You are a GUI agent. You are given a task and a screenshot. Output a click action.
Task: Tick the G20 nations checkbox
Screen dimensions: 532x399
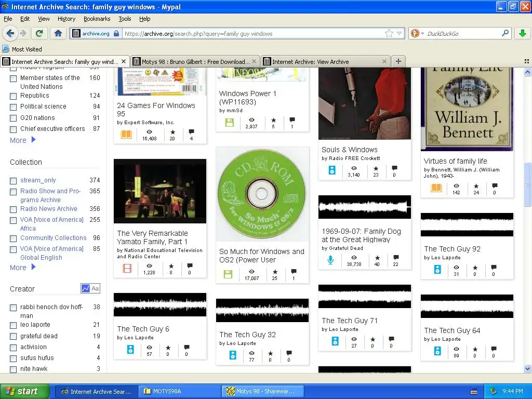pyautogui.click(x=13, y=118)
